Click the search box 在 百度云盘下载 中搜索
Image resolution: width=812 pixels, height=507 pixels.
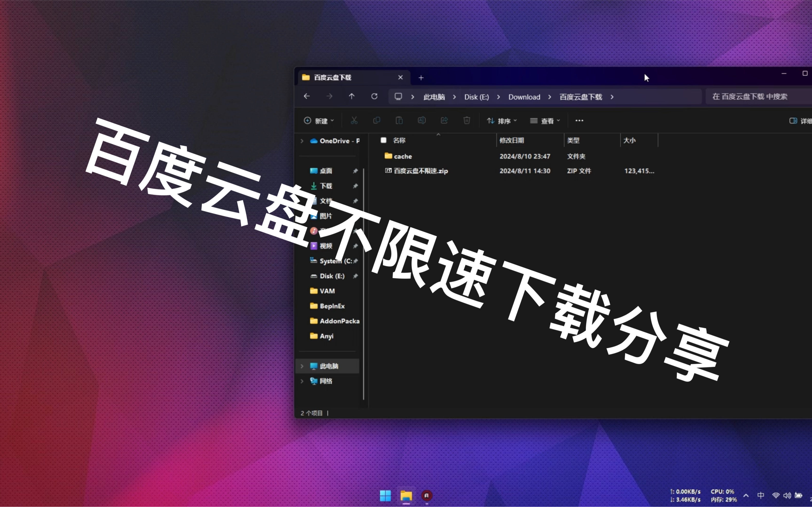(x=758, y=96)
